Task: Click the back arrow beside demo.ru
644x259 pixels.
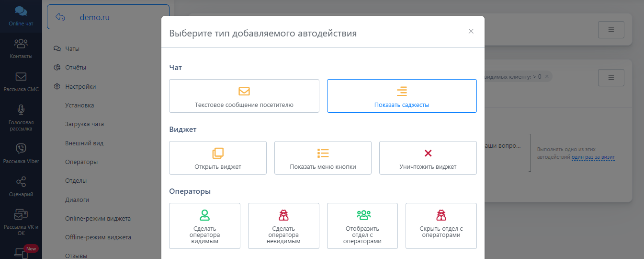Action: [60, 17]
